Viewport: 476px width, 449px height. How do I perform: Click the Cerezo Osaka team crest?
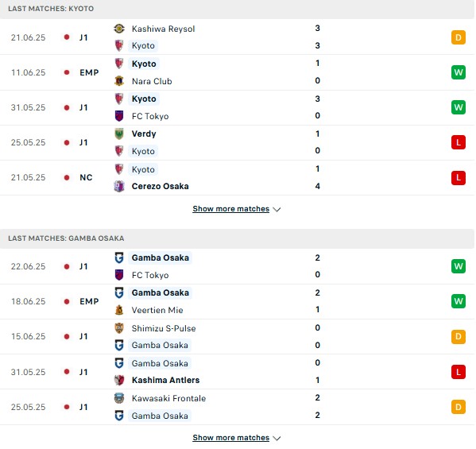coord(119,186)
